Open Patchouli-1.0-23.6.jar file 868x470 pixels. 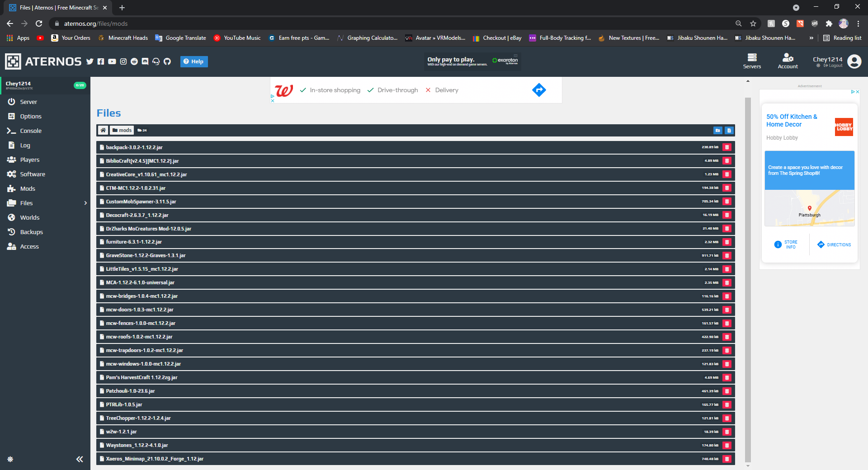coord(415,391)
